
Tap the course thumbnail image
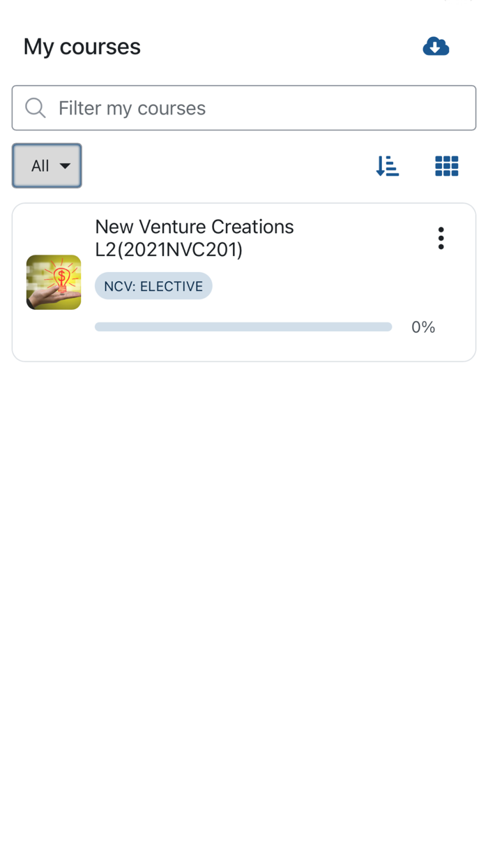pyautogui.click(x=54, y=282)
